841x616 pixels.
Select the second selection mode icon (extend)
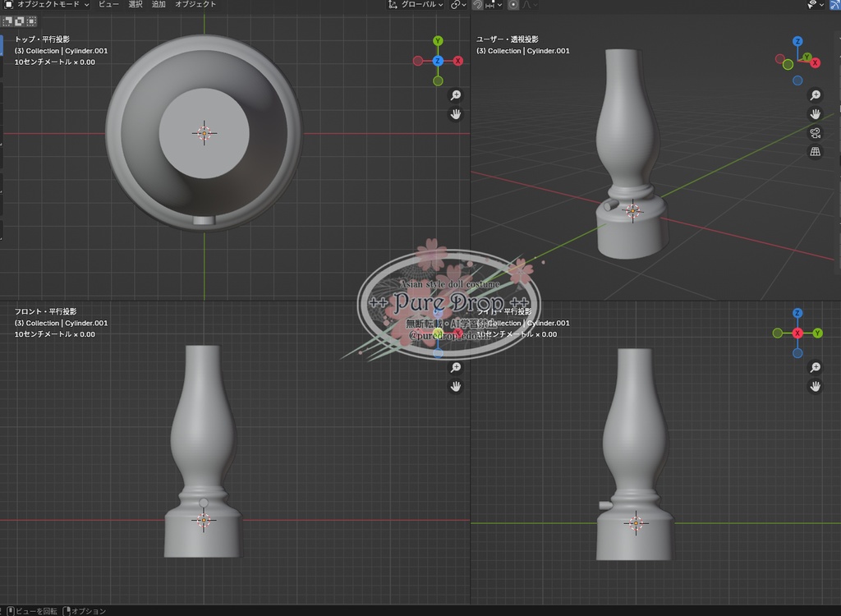click(x=20, y=21)
